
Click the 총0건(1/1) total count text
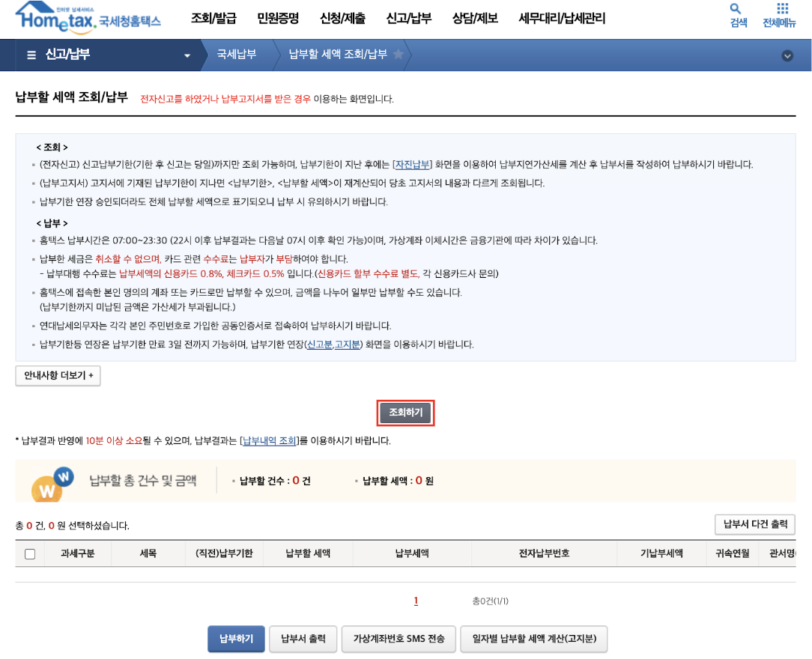[x=490, y=601]
